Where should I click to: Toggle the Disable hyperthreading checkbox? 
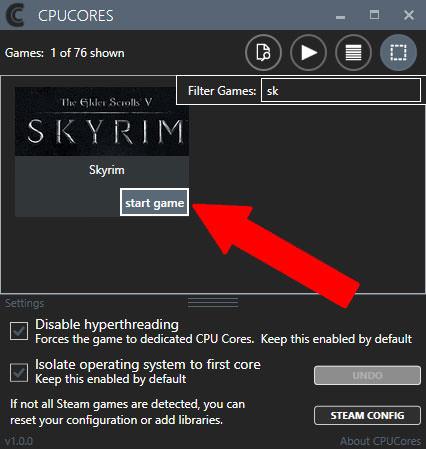pyautogui.click(x=19, y=331)
